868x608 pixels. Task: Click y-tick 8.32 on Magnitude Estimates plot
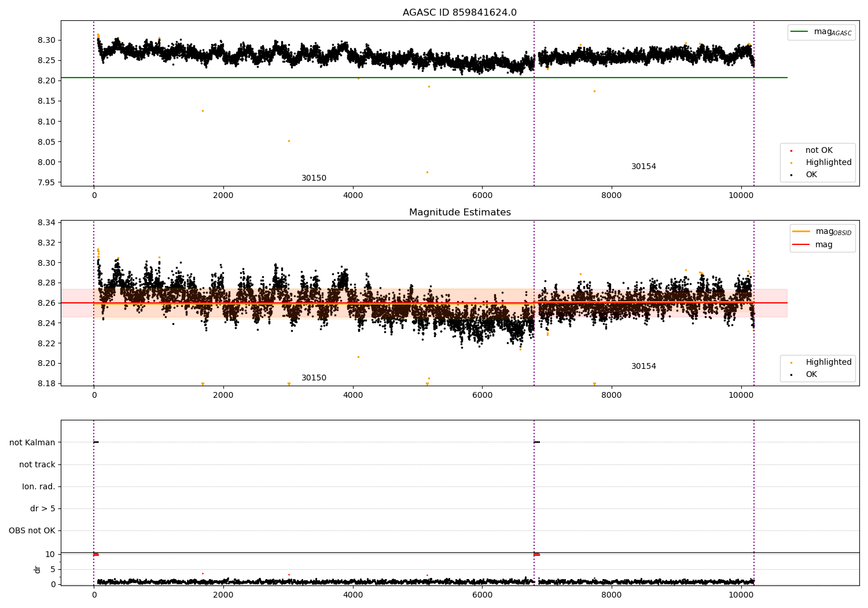46,243
